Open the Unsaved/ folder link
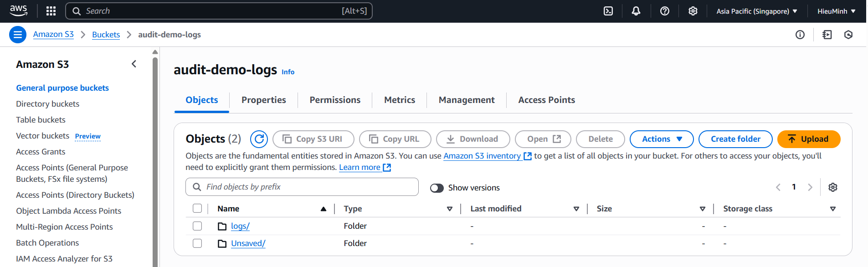Image resolution: width=868 pixels, height=267 pixels. coord(248,243)
